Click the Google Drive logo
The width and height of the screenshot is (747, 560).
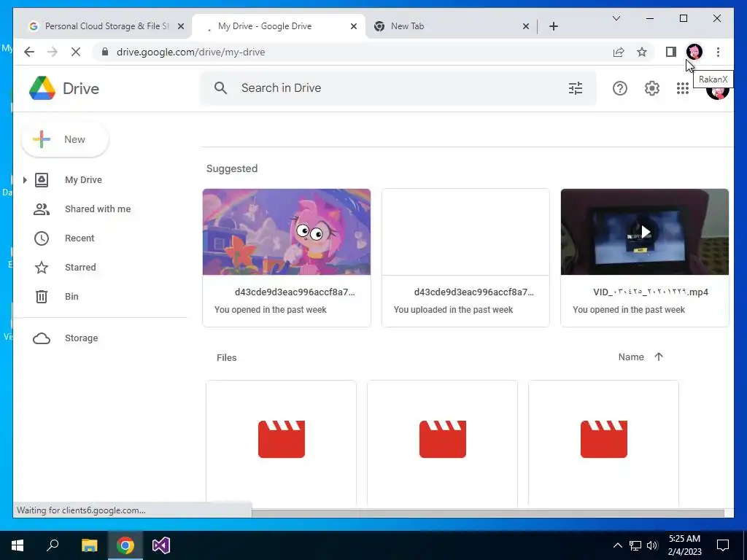tap(42, 88)
